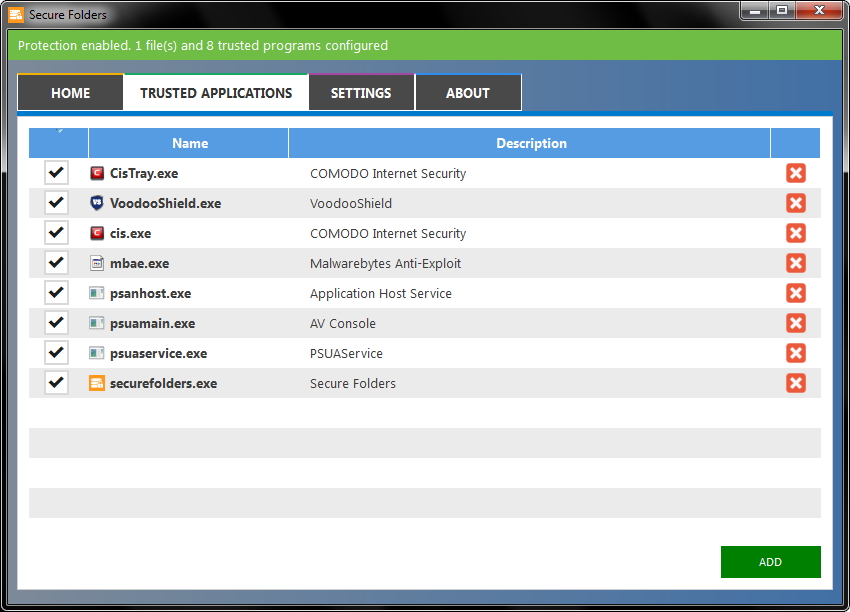Remove psuaservice.exe with its red X
The width and height of the screenshot is (850, 612).
pos(795,353)
